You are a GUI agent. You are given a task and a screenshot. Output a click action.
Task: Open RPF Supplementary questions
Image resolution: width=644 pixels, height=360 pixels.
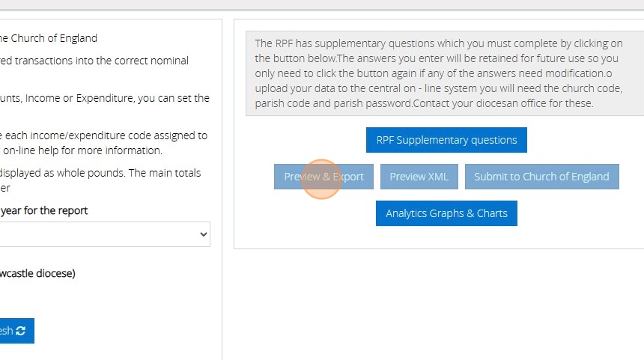point(446,140)
